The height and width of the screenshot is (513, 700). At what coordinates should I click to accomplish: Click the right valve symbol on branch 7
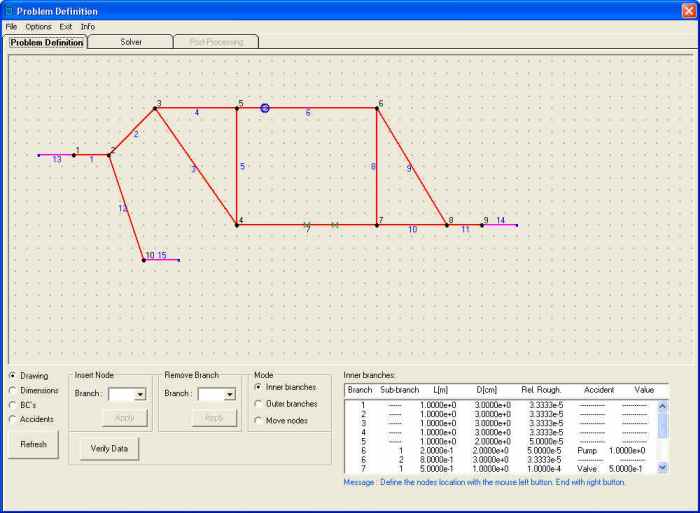[x=334, y=225]
